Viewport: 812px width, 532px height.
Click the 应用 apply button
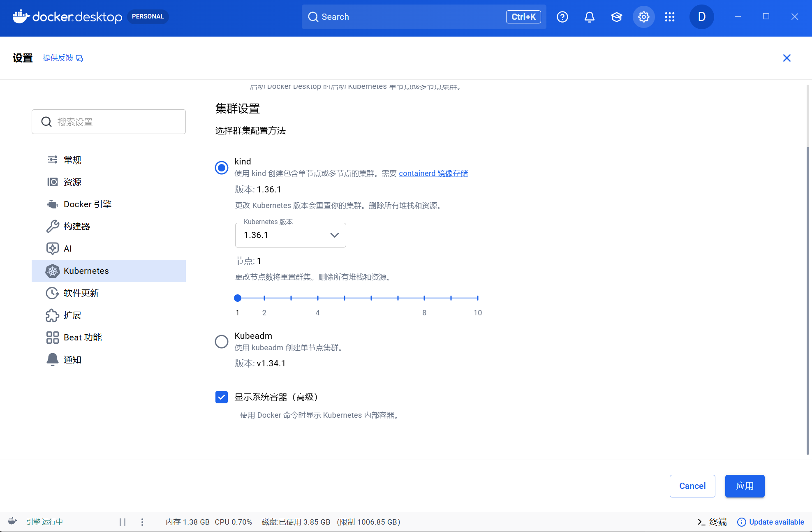(x=745, y=486)
